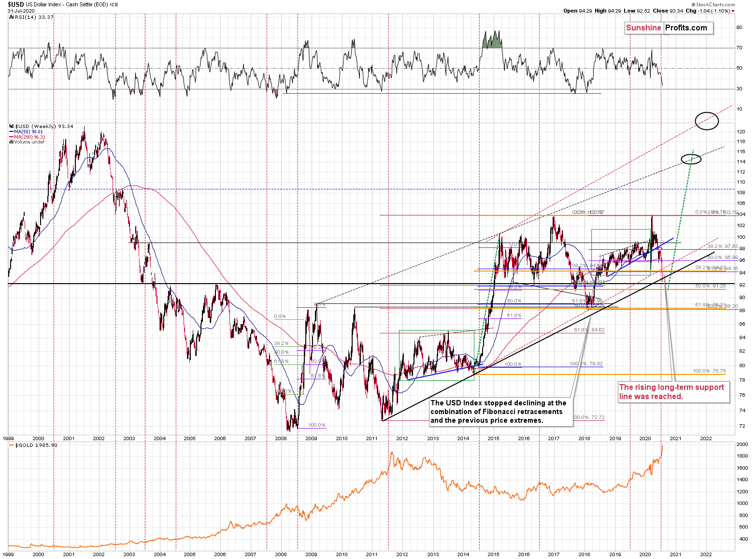Click the 2015 label on bottom axis
Viewport: 756px width, 559px height.
click(493, 555)
